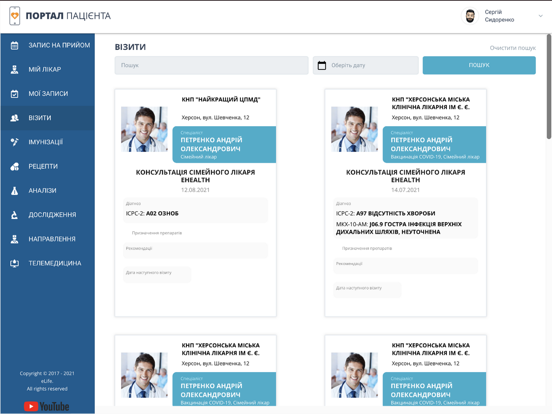Viewport: 552px width, 414px height.
Task: Click doctor photo in 12.08.2021 visit card
Action: (144, 129)
